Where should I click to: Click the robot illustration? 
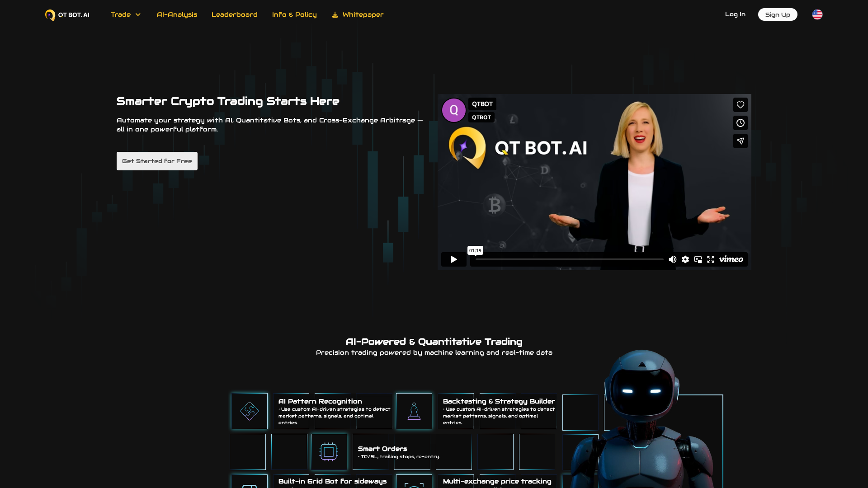tap(642, 419)
